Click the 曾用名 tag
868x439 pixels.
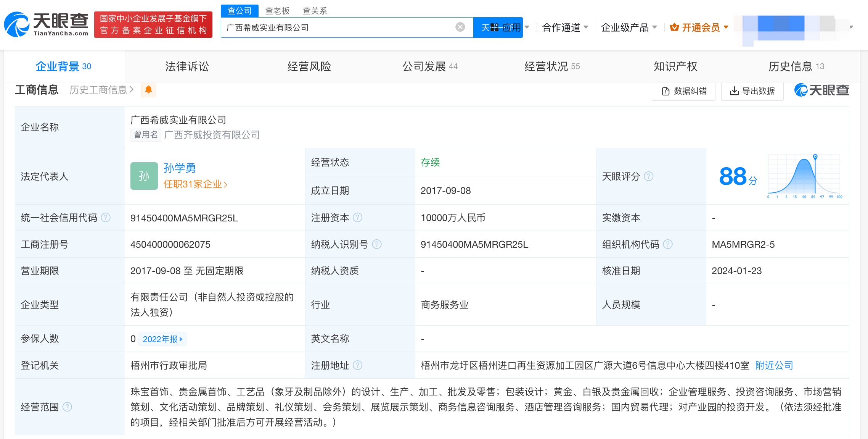point(146,135)
